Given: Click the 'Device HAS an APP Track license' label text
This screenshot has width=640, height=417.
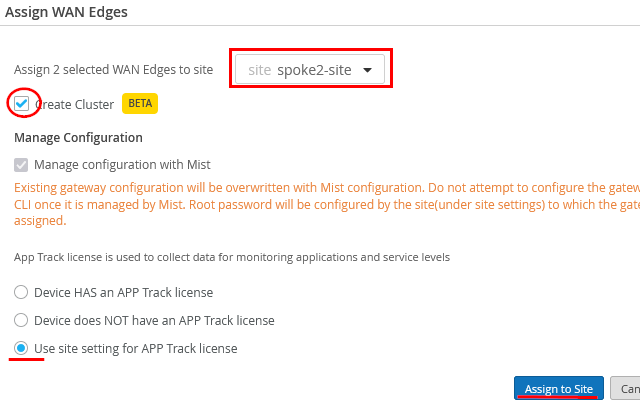Looking at the screenshot, I should pos(123,293).
